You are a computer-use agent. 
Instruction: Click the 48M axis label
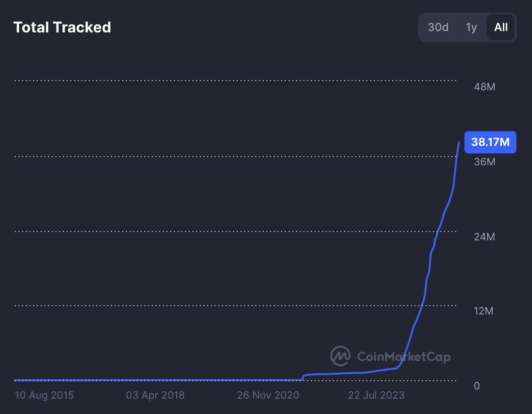(484, 87)
